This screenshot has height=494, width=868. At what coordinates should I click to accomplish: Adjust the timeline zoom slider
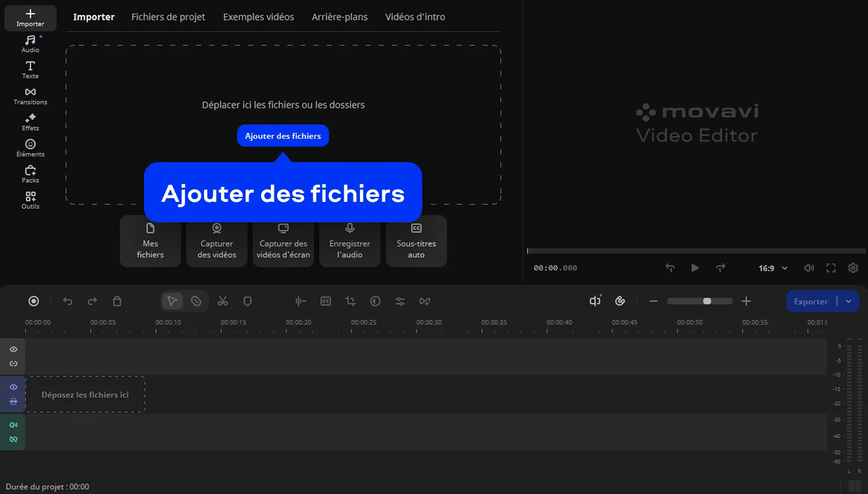707,301
